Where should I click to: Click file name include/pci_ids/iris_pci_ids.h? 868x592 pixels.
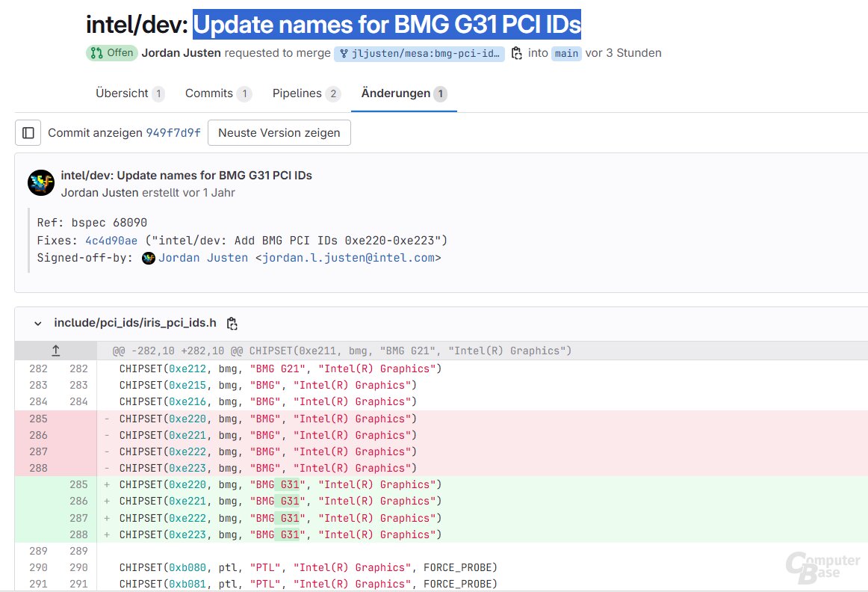coord(135,323)
